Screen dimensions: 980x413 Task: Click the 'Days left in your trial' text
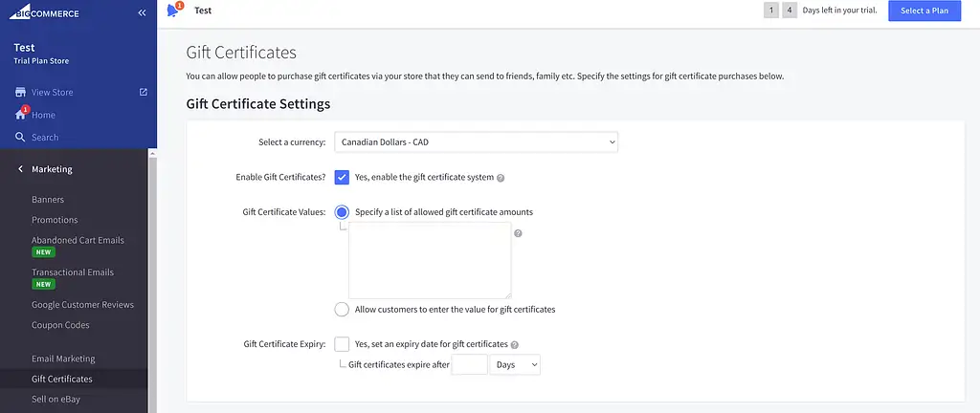click(840, 11)
